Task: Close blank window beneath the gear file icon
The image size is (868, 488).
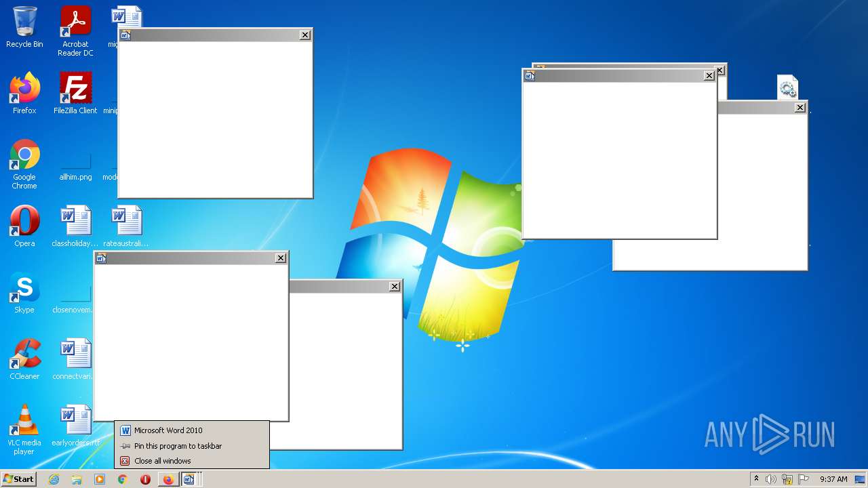Action: pyautogui.click(x=800, y=108)
